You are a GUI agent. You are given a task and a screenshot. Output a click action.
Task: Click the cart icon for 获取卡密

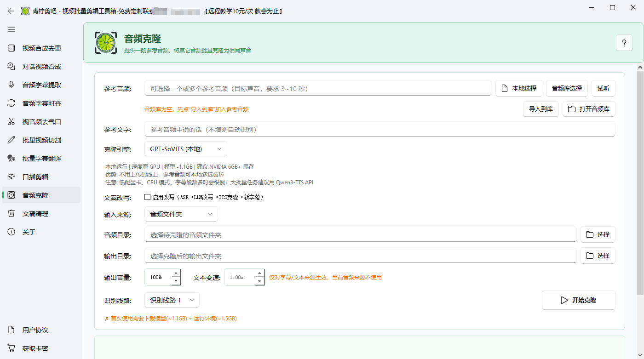[11, 348]
